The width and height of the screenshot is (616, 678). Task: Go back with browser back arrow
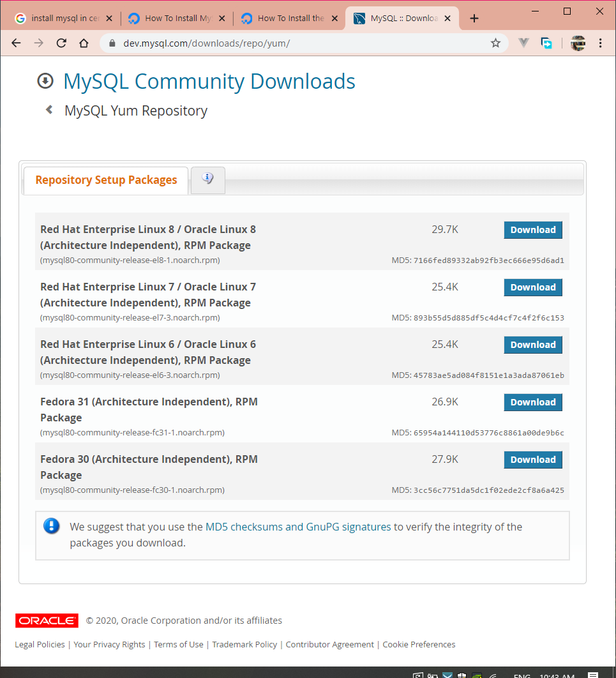[x=16, y=43]
